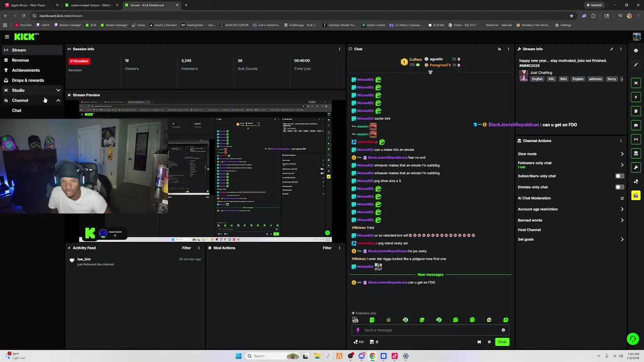Edit stream info with pencil icon
Screen dimensions: 644x362
tap(611, 49)
